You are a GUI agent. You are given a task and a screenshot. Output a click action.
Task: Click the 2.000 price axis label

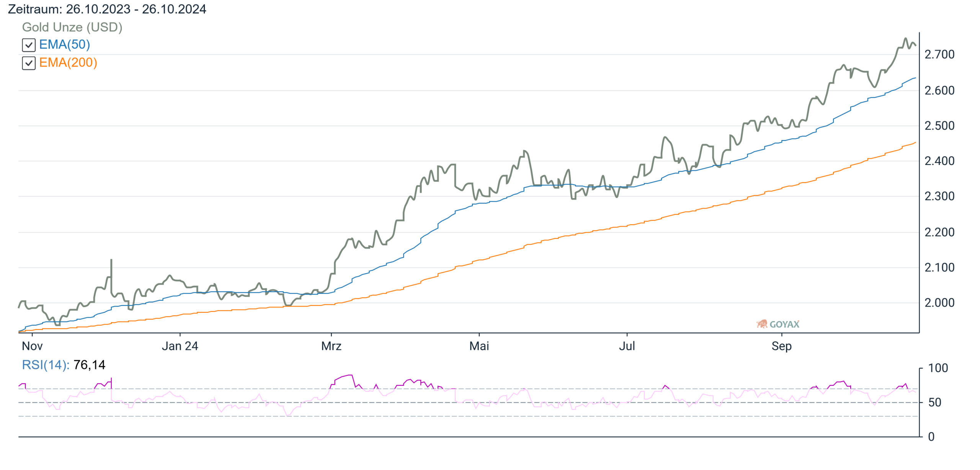[939, 303]
